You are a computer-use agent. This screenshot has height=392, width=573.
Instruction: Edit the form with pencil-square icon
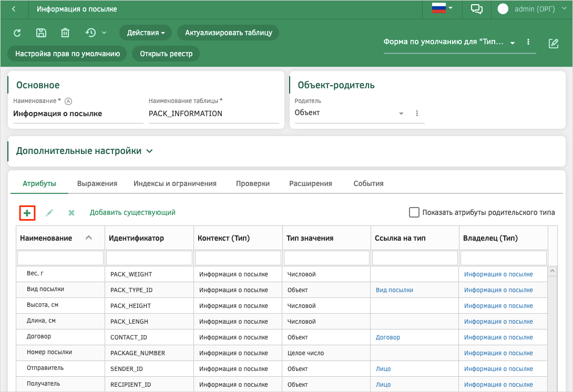[x=554, y=44]
